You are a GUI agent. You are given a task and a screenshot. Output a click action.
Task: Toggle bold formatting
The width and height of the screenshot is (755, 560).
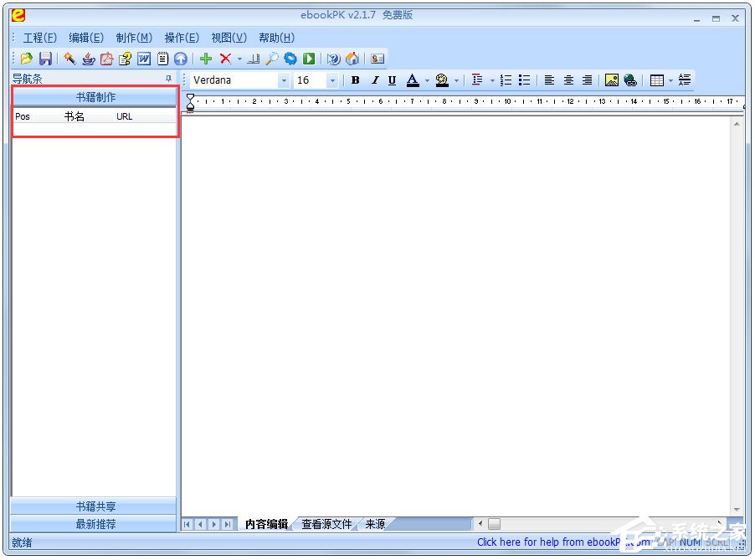point(356,80)
